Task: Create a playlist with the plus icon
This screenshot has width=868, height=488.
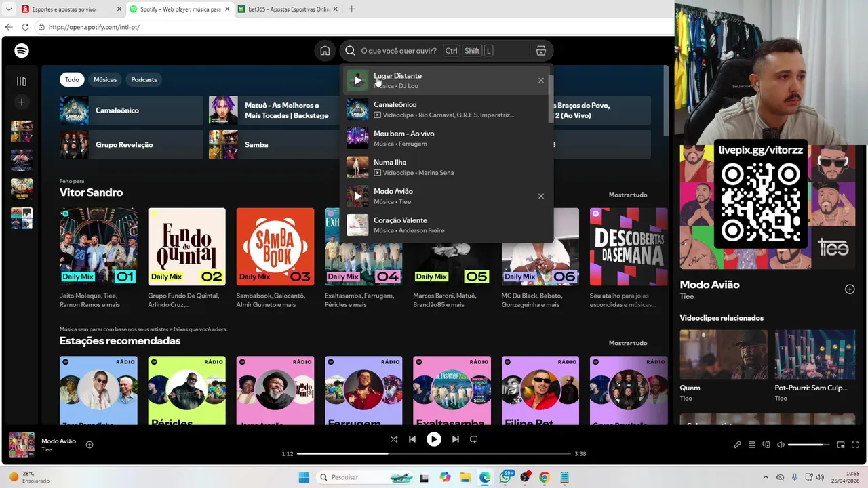Action: click(22, 102)
